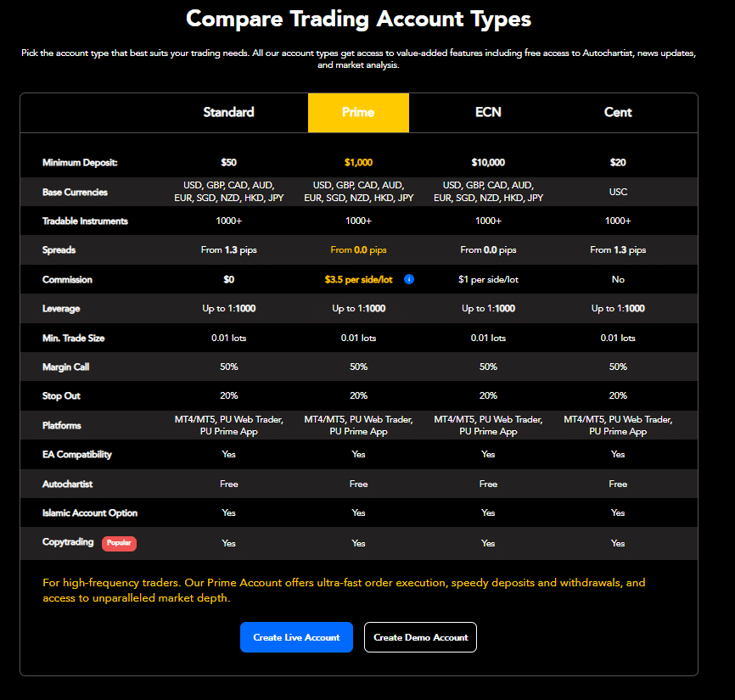Click From 1.3 pips under Cent column
Screen dimensions: 735x700
coord(618,249)
